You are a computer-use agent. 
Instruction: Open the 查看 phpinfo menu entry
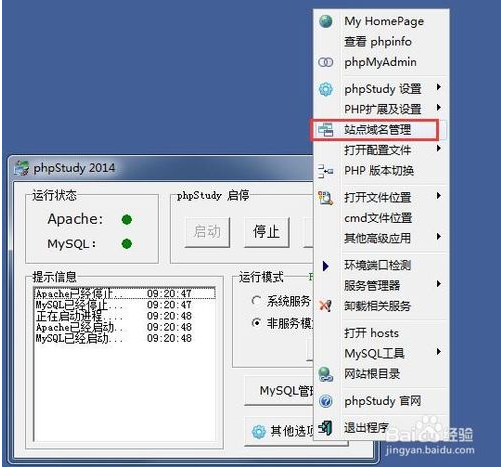(x=380, y=42)
